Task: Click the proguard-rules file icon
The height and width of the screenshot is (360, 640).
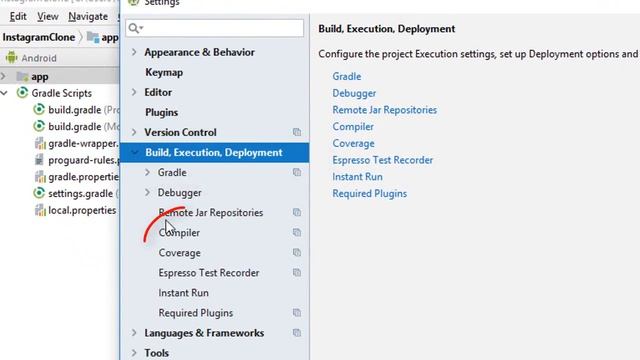Action: (40, 160)
